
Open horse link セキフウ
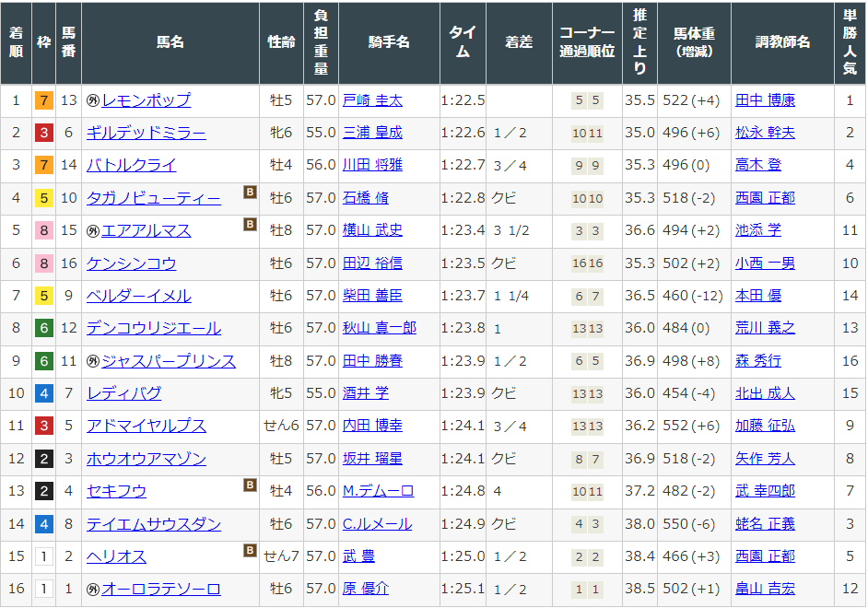[x=116, y=491]
